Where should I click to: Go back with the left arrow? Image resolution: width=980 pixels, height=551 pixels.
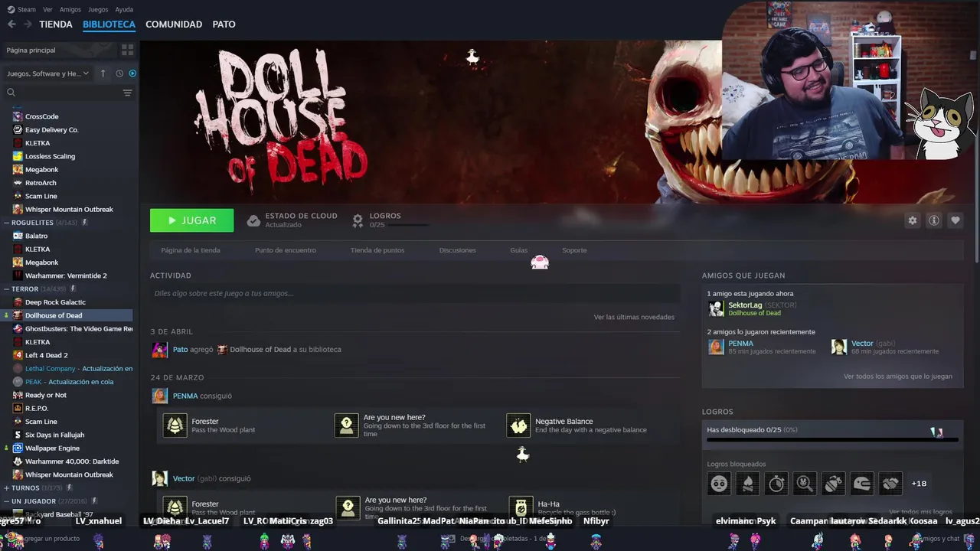(x=11, y=24)
